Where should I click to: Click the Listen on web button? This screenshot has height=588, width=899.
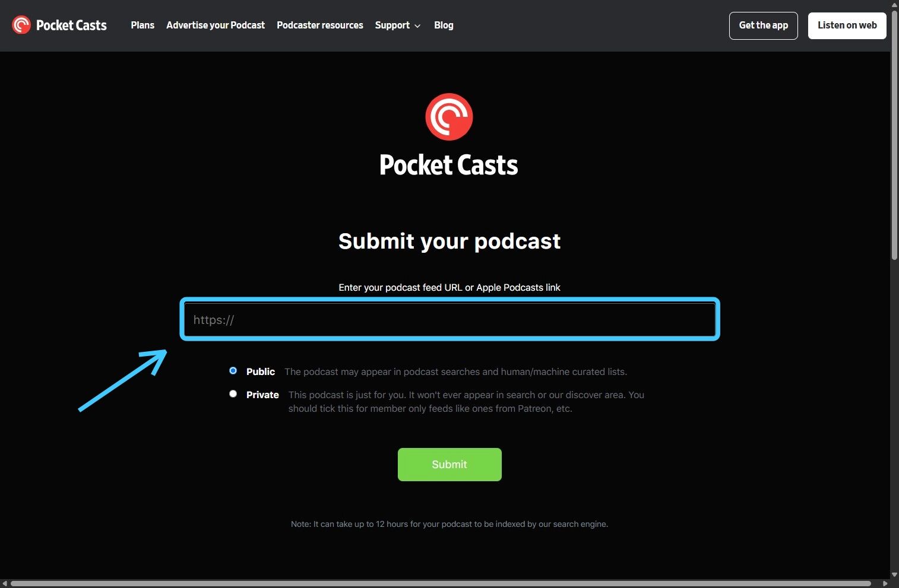point(847,26)
